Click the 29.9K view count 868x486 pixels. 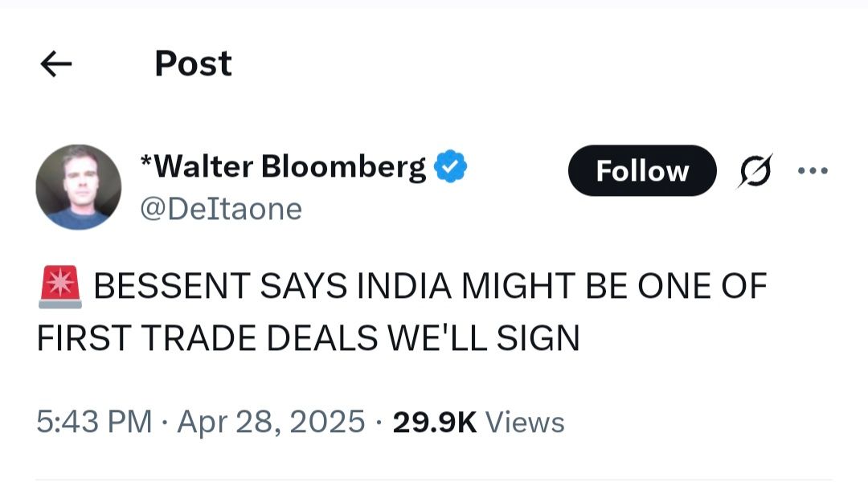[434, 422]
